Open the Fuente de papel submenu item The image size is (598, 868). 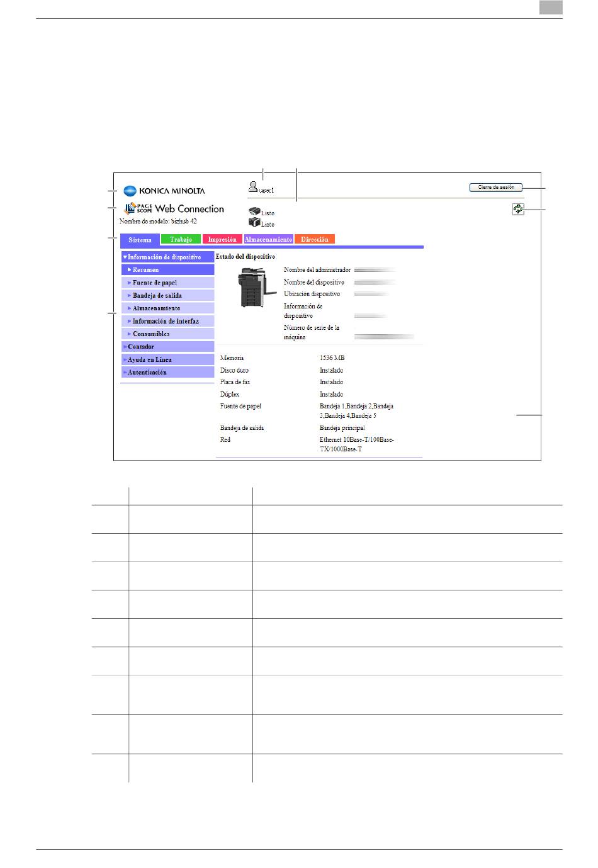coord(167,283)
